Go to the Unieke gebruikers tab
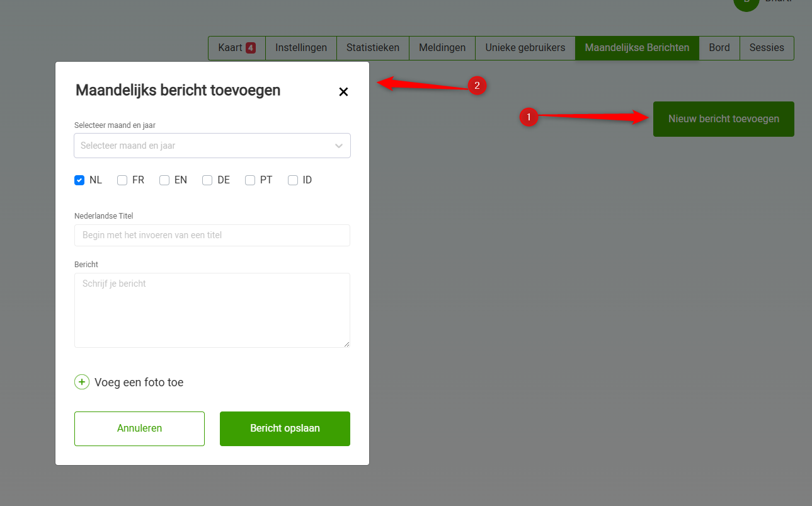812x506 pixels. pos(525,48)
